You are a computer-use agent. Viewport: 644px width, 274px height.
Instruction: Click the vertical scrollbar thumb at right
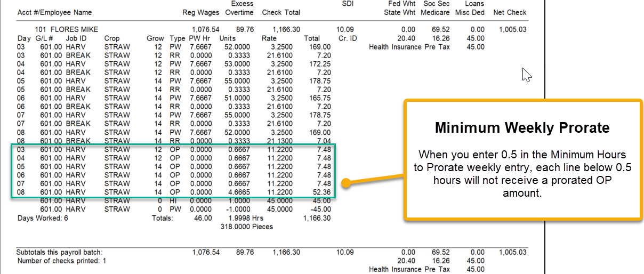tap(546, 80)
